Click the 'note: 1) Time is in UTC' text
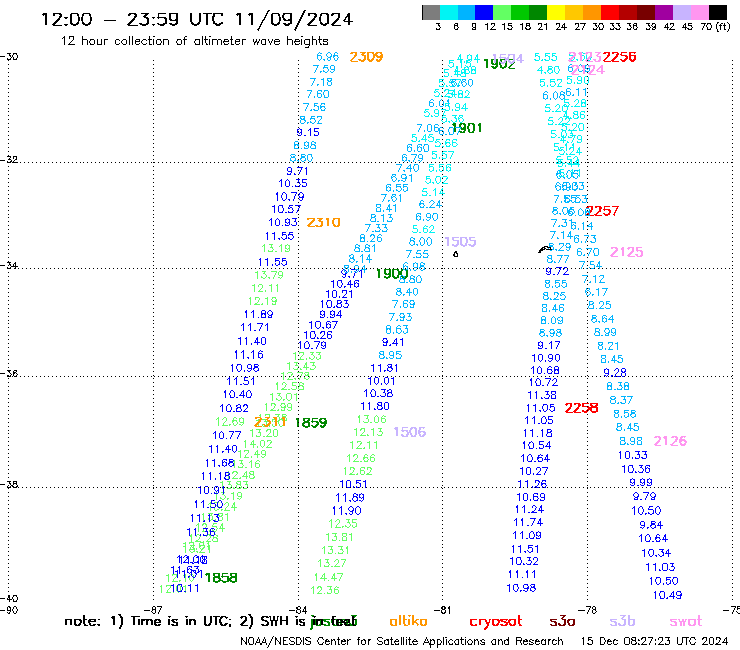This screenshot has height=650, width=740. [147, 621]
